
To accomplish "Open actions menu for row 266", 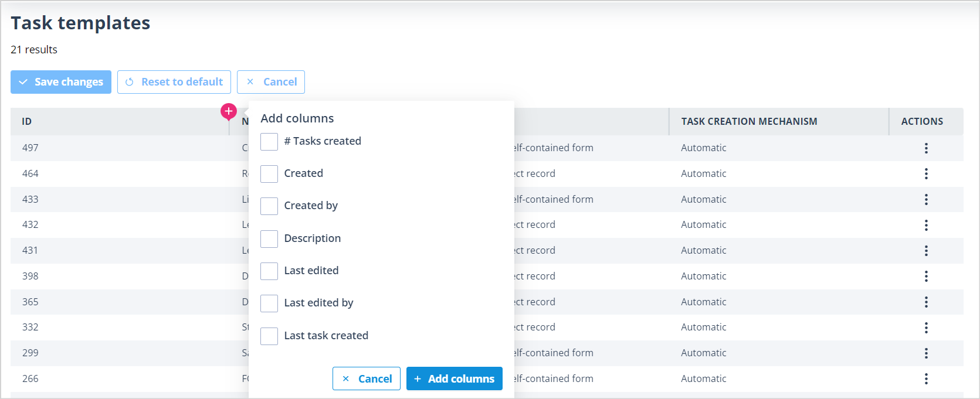I will 926,379.
